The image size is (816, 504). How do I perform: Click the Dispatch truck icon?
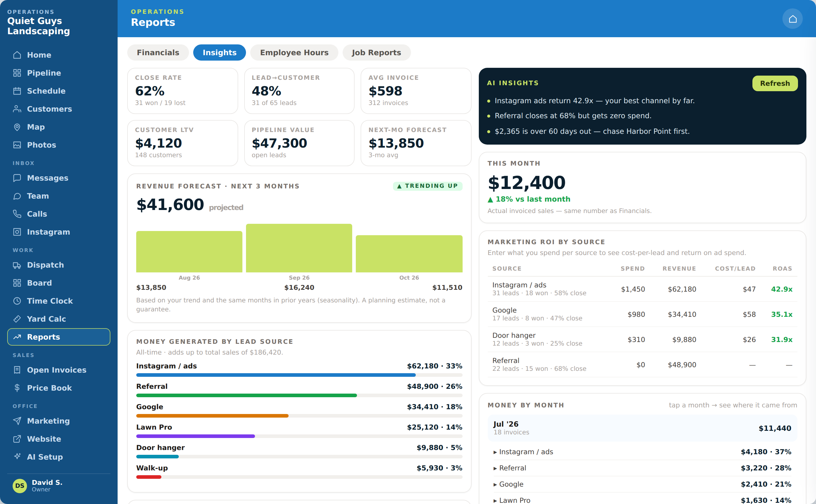click(x=17, y=265)
